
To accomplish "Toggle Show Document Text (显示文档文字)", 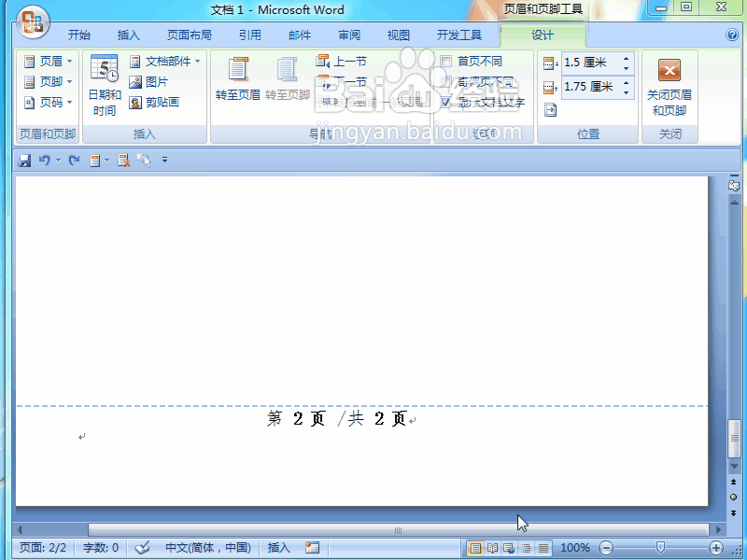I will tap(478, 103).
